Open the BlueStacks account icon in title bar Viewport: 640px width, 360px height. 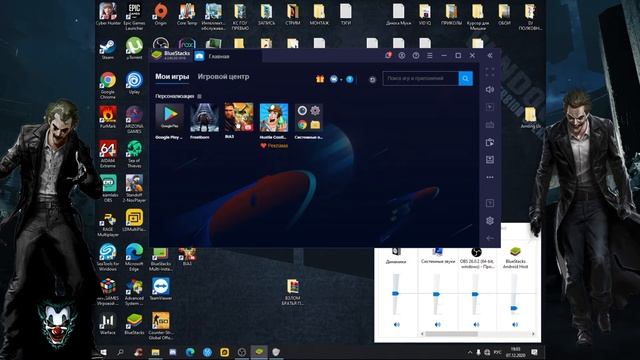(x=402, y=56)
